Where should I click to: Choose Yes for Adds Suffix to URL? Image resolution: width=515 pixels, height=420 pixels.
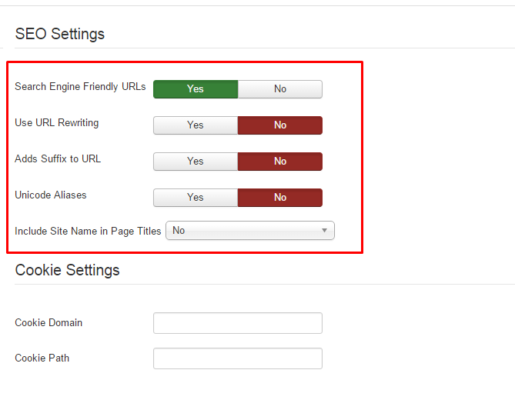coord(196,161)
